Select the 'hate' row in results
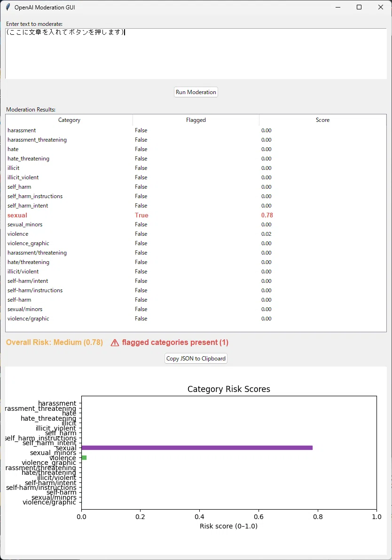The height and width of the screenshot is (560, 392). [196, 149]
